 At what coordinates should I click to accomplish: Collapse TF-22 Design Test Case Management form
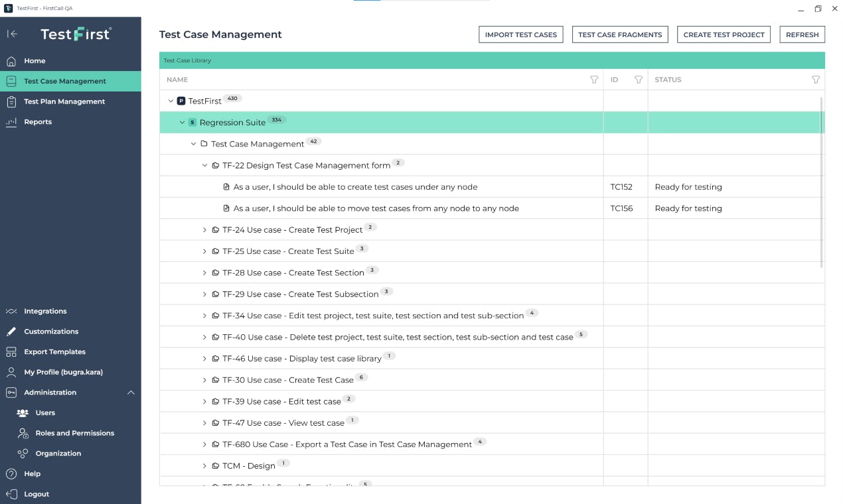tap(205, 165)
